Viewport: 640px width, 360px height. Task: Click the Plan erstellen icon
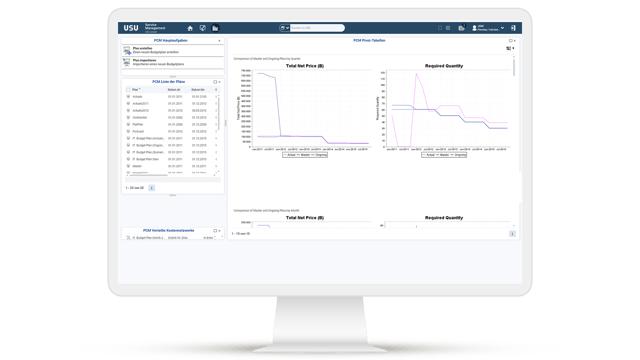127,50
